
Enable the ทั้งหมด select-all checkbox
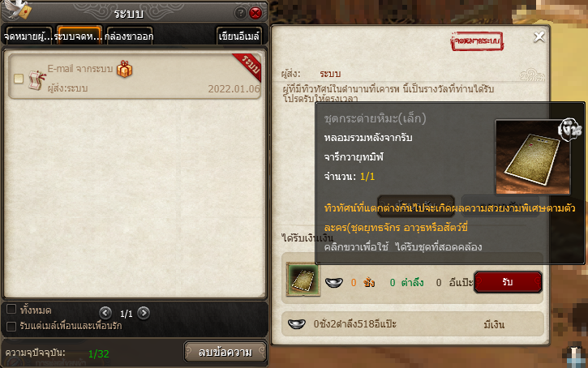11,309
